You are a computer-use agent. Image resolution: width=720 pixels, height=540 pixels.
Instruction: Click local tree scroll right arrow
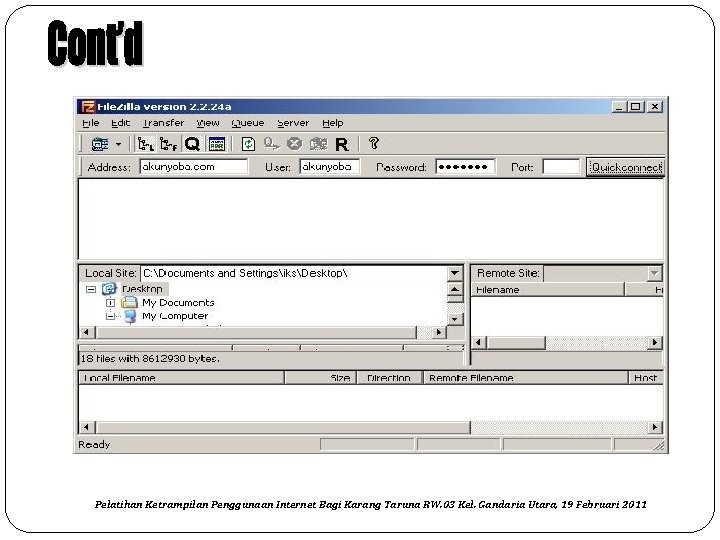[x=439, y=332]
